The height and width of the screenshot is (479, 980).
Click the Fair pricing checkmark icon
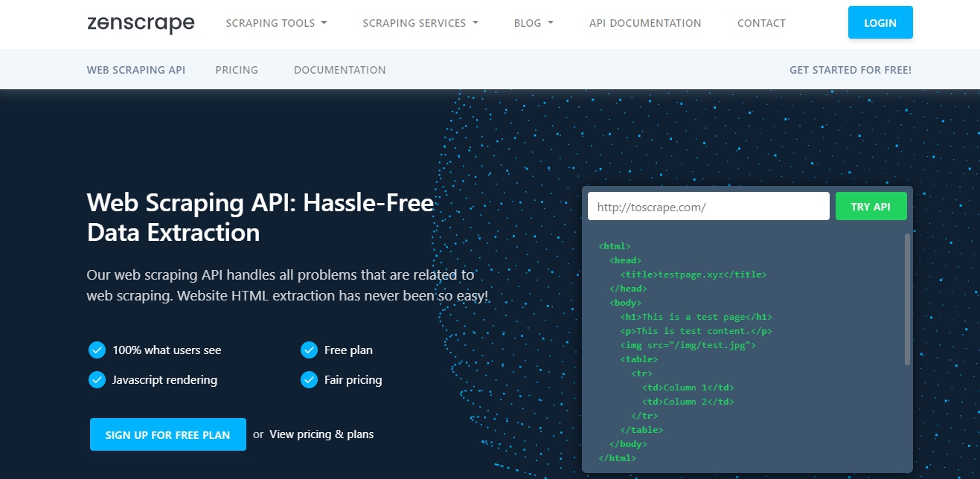pyautogui.click(x=309, y=379)
